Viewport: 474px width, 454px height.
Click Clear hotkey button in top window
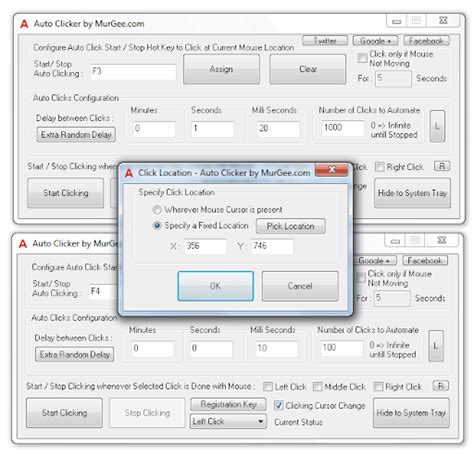(308, 69)
